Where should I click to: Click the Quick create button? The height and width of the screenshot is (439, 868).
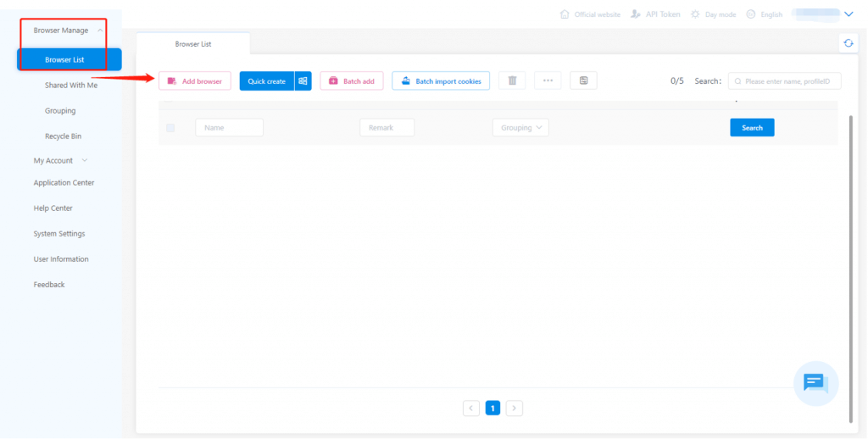point(267,81)
